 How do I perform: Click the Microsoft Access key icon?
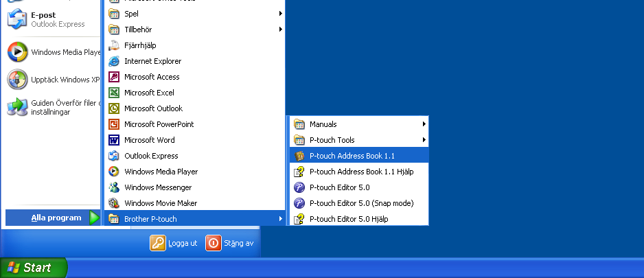click(x=114, y=77)
